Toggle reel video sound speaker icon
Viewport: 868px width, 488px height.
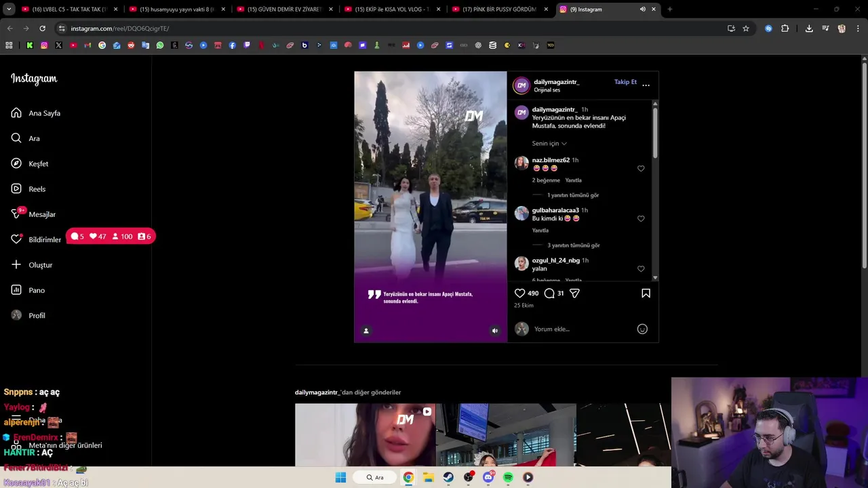[495, 331]
